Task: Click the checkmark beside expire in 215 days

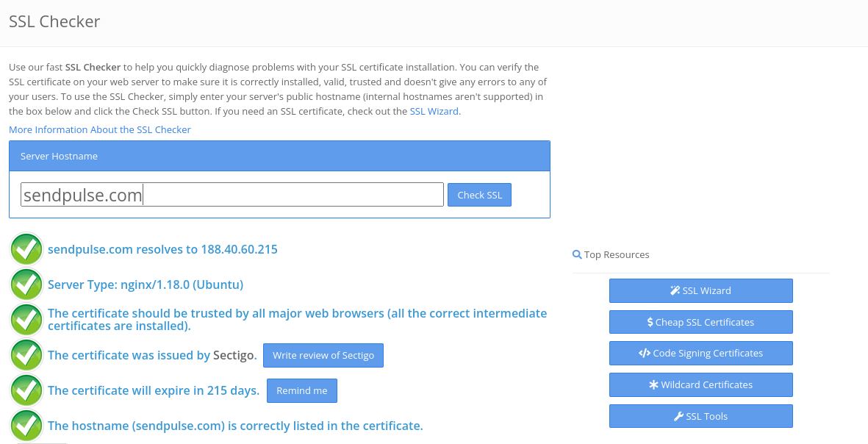Action: pos(26,390)
